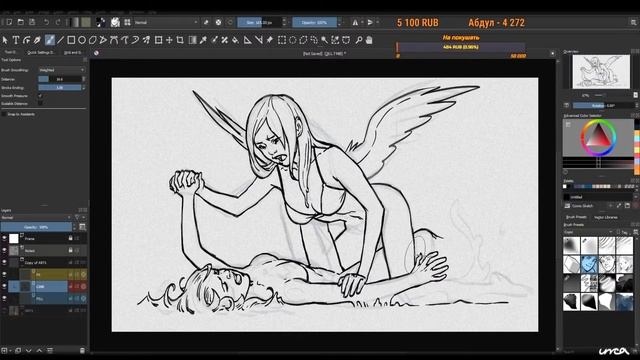Pick a color in the triangle selector

598,137
